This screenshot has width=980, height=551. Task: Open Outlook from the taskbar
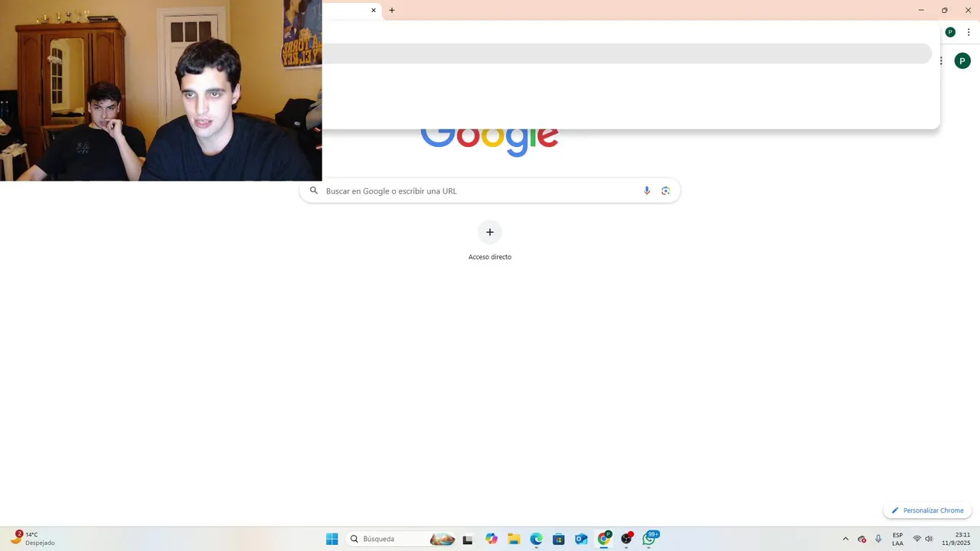(x=581, y=539)
